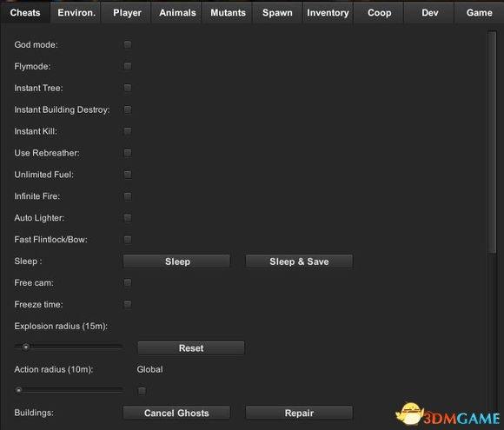Open the Player tab

(x=127, y=12)
